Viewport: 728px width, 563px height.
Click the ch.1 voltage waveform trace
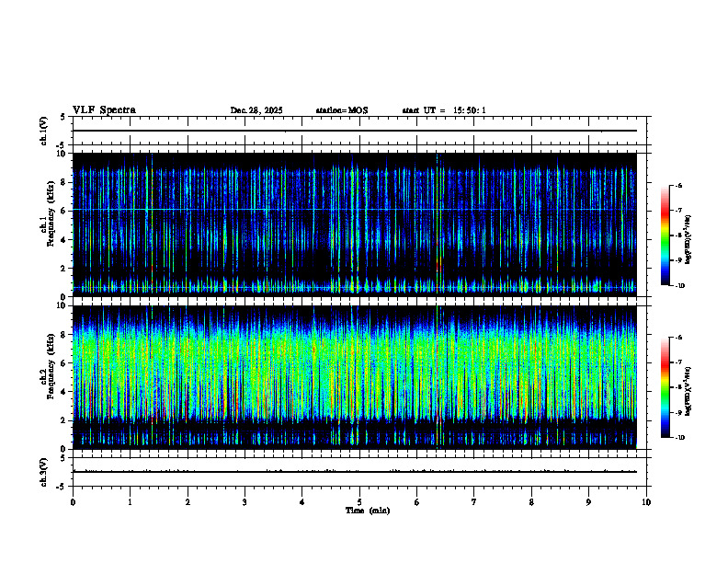354,131
